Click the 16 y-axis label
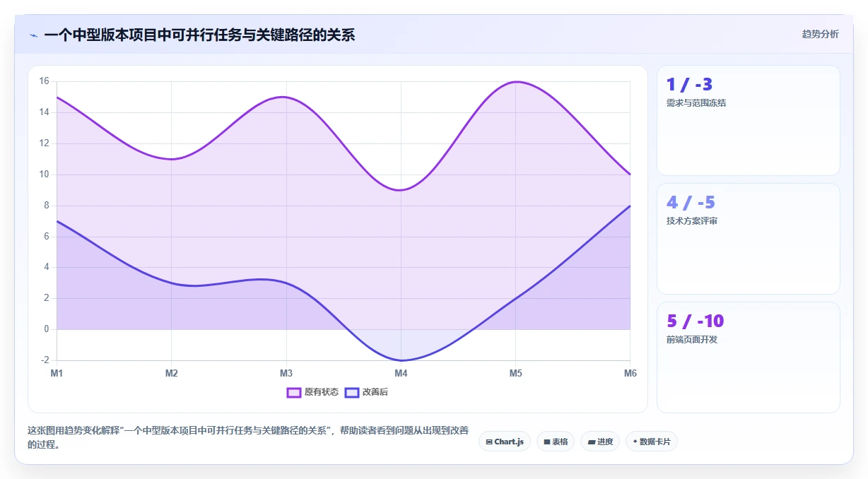Image resolution: width=868 pixels, height=479 pixels. 44,81
